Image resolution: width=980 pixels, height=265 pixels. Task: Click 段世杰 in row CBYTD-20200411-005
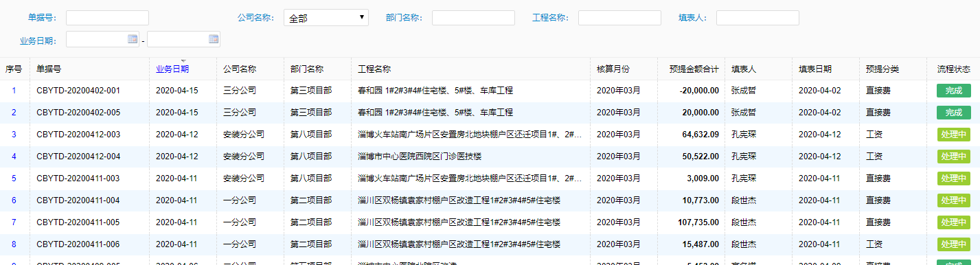pyautogui.click(x=744, y=222)
